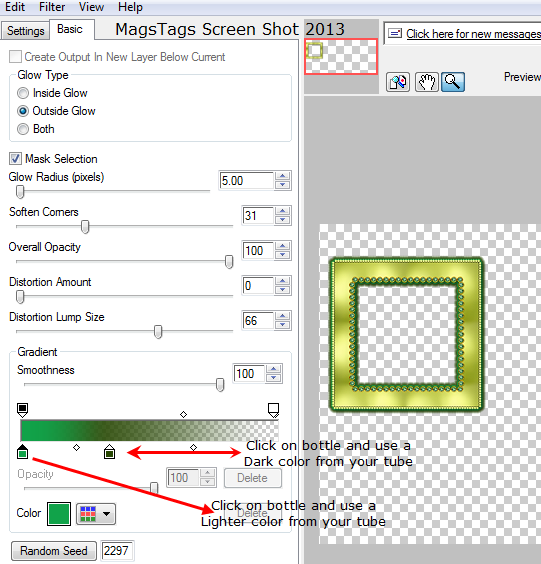Click the Glow Radius slider handle

[x=20, y=192]
